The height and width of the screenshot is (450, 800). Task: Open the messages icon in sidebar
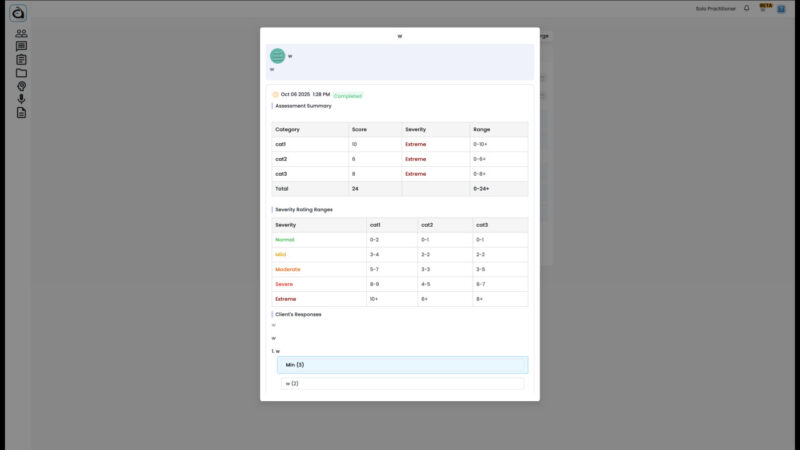pos(21,46)
